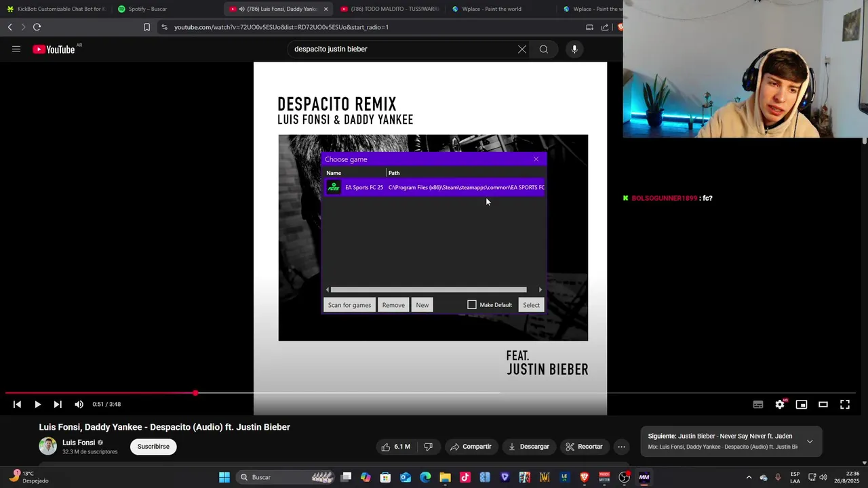Click the Scan for games button

click(x=349, y=305)
